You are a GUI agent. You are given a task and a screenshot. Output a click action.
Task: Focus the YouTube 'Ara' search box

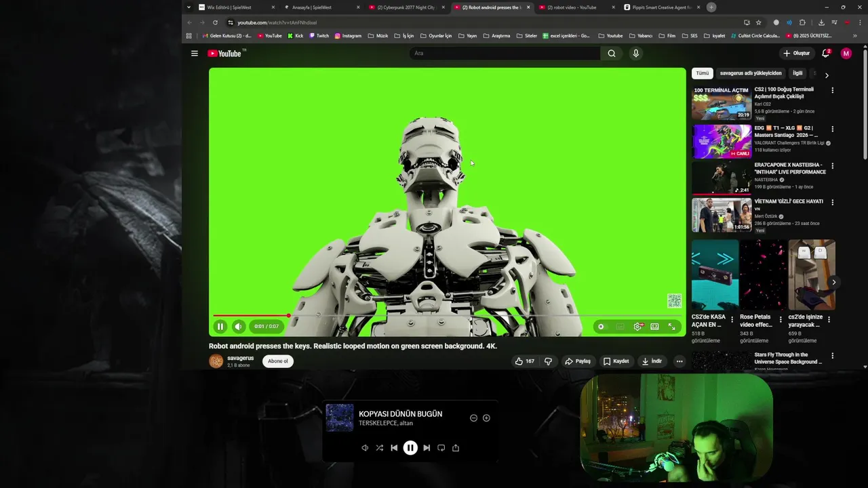pyautogui.click(x=505, y=54)
